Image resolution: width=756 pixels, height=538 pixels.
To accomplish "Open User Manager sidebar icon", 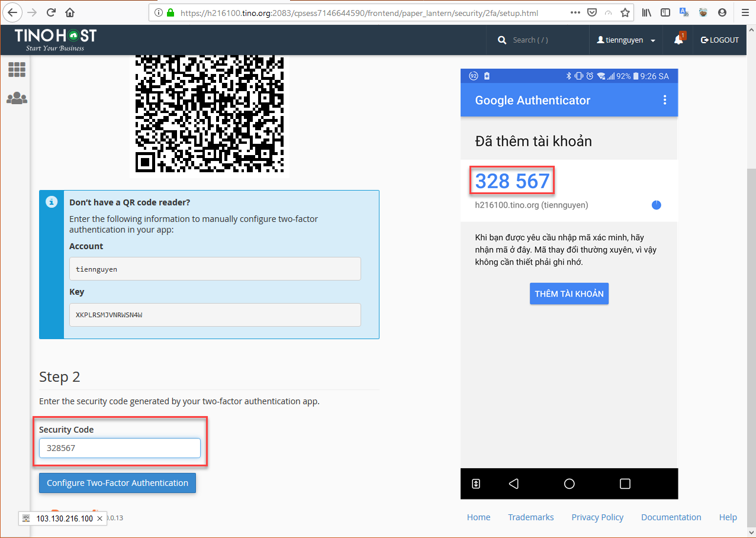I will [17, 98].
